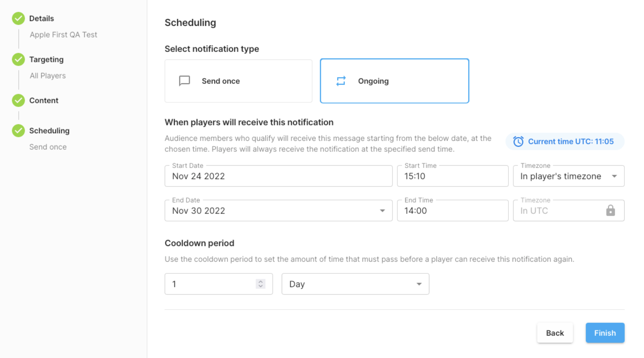Screen dimensions: 644x358
Task: Click the green checkmark next to Scheduling
Action: (18, 131)
